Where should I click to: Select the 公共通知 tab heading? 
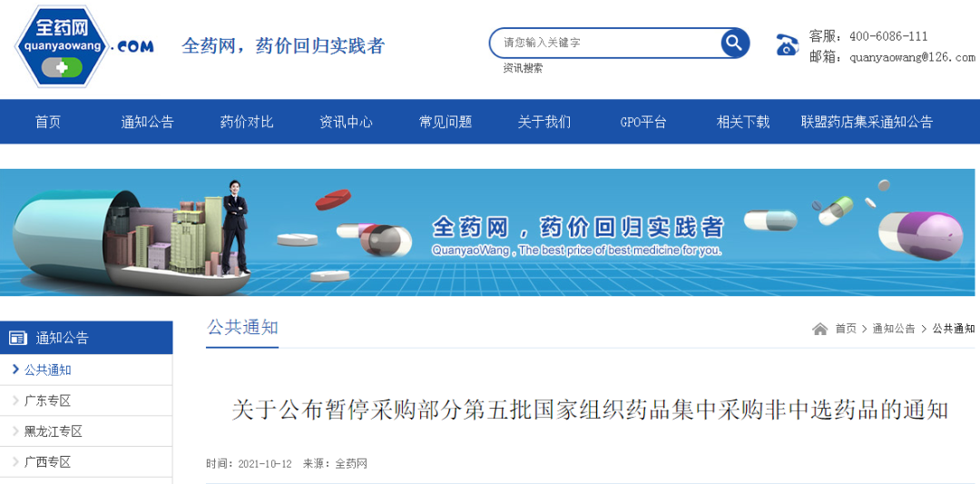coord(242,328)
